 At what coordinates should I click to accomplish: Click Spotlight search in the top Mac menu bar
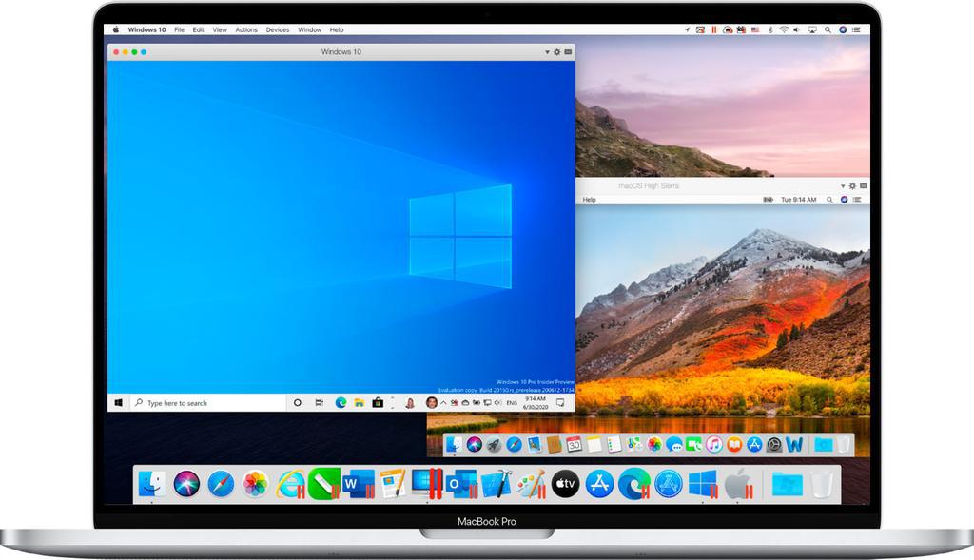[x=828, y=29]
